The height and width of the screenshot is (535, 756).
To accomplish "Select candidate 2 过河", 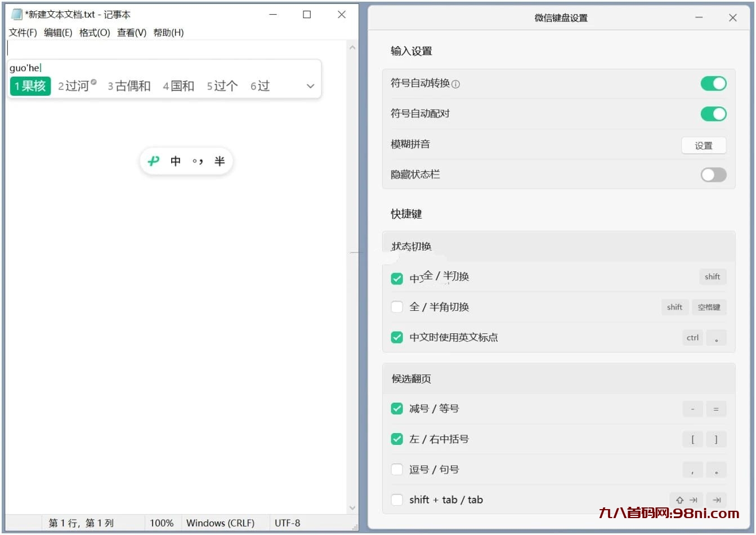I will 77,86.
